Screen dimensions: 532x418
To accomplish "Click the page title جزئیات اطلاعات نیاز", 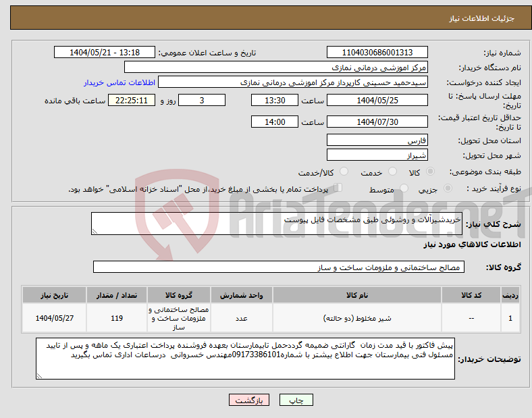I will (482, 18).
